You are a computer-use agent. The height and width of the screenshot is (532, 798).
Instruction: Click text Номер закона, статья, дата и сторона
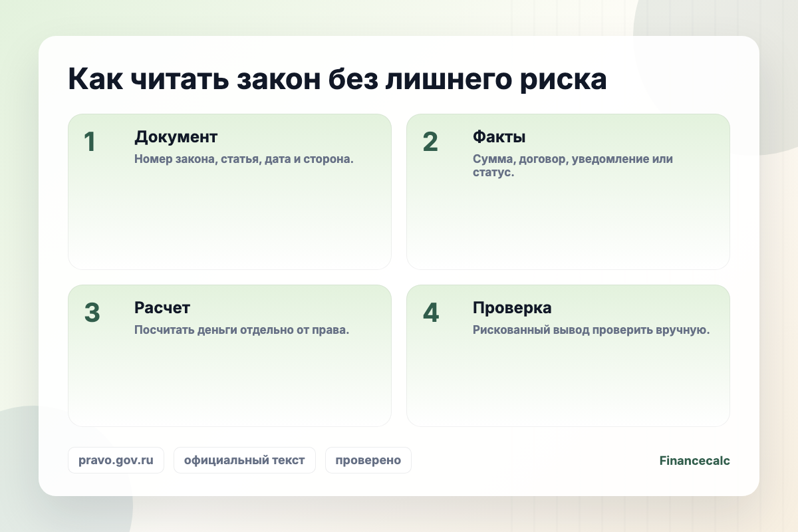pos(243,160)
